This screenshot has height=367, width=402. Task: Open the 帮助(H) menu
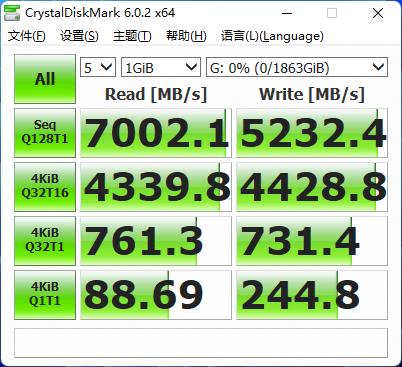(x=186, y=36)
